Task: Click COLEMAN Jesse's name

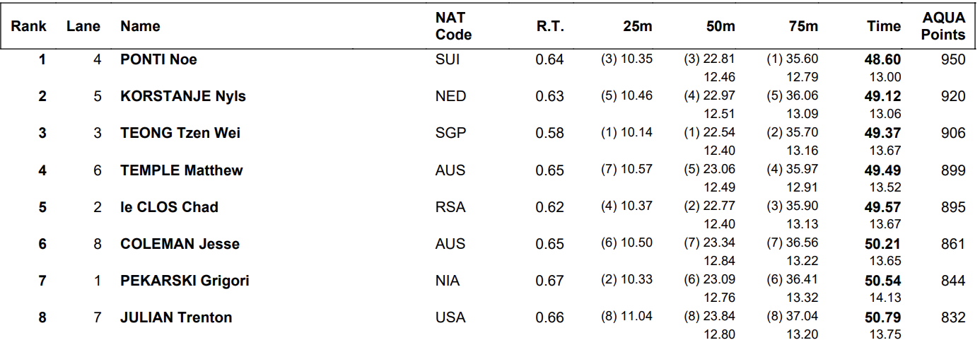Action: point(180,243)
